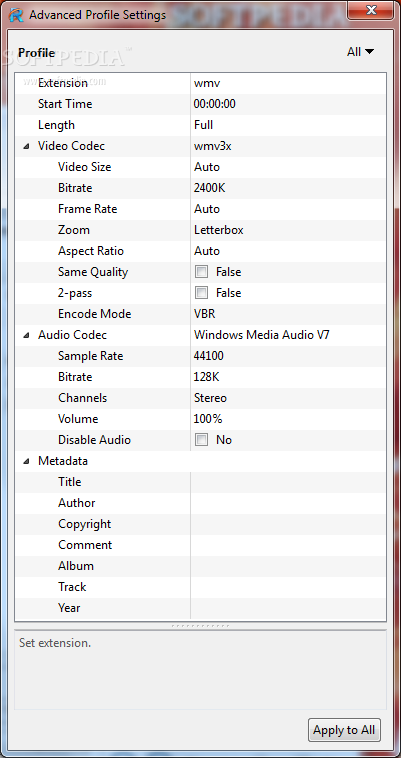Toggle the 2-pass checkbox

pyautogui.click(x=201, y=293)
